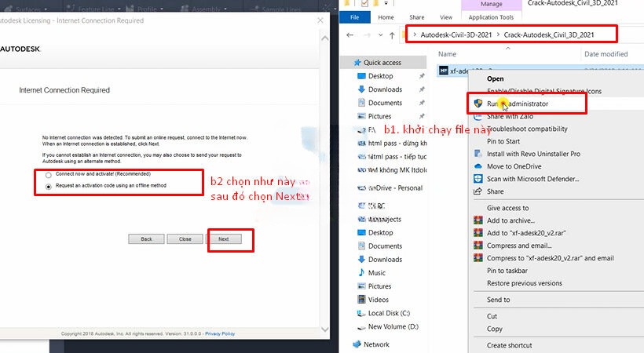Open the File tab in Explorer
The width and height of the screenshot is (644, 353).
point(355,17)
